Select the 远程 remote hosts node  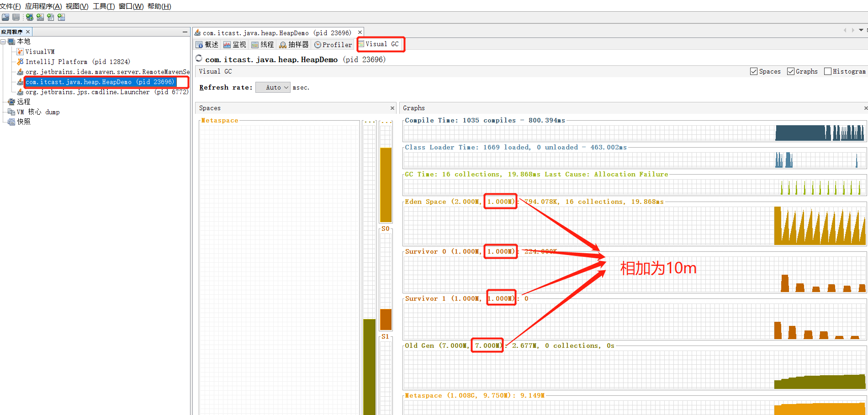(24, 102)
